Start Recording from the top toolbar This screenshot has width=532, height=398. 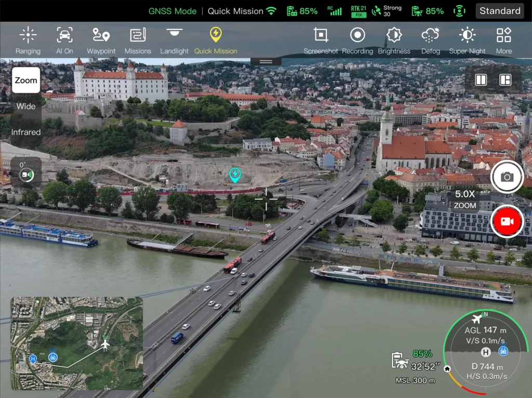(x=357, y=40)
